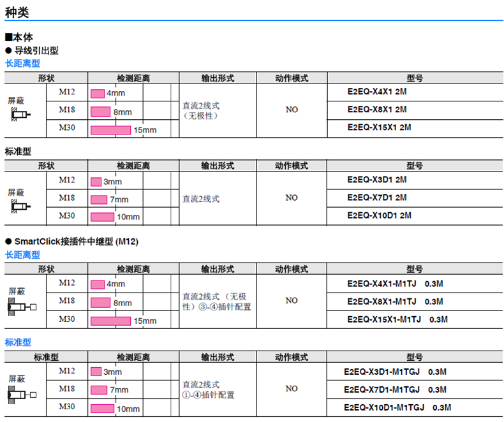Select model E2EQ-X15X1-M1TJ 0.3M
504x422 pixels.
point(397,319)
